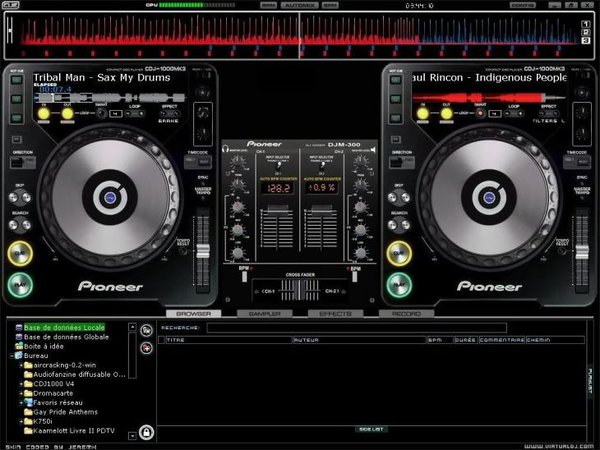600x450 pixels.
Task: Click right deck first hot cue button
Action: pos(395,80)
